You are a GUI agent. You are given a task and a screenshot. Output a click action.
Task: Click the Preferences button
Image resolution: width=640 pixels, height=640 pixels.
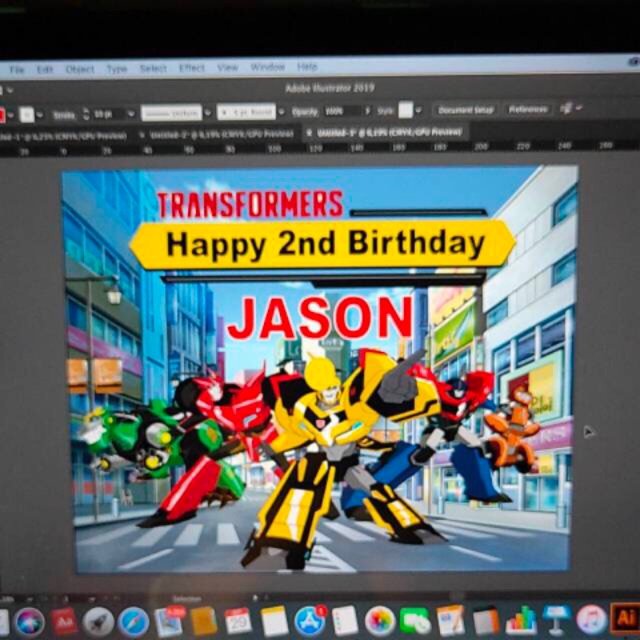click(x=528, y=108)
